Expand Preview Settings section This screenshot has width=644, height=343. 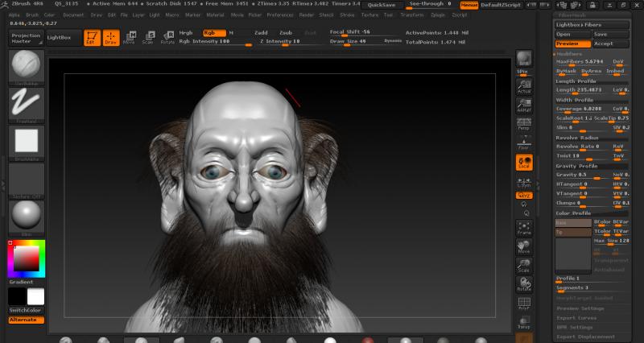(x=581, y=308)
